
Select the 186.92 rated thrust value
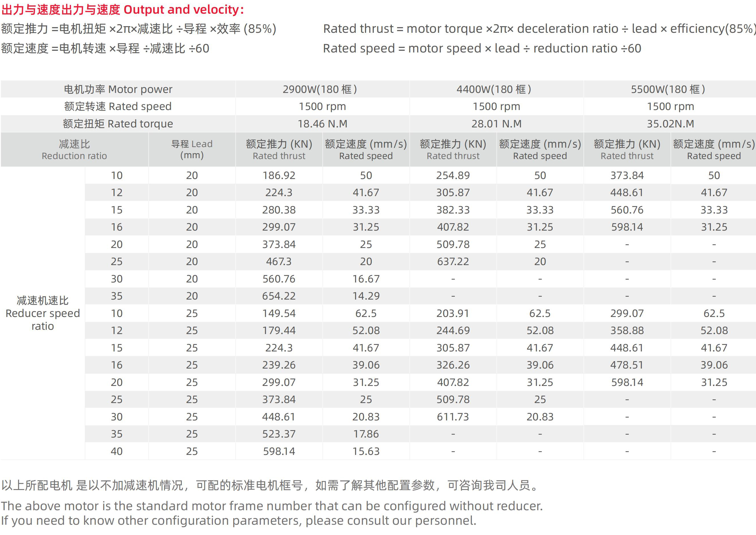point(279,175)
